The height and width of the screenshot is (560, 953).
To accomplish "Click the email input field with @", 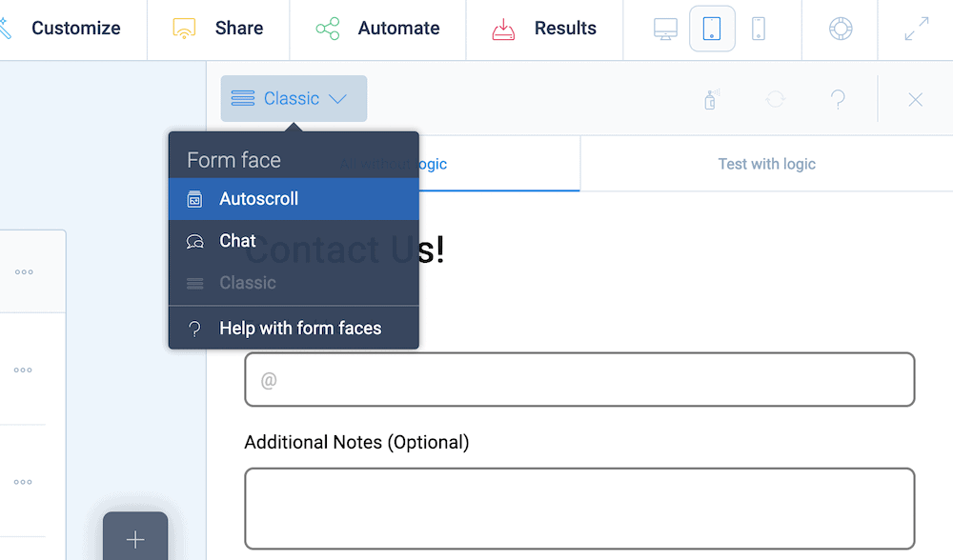I will point(579,380).
